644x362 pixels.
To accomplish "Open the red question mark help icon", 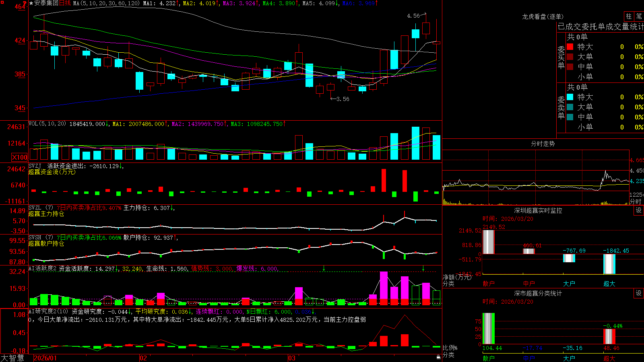I will (25, 3).
